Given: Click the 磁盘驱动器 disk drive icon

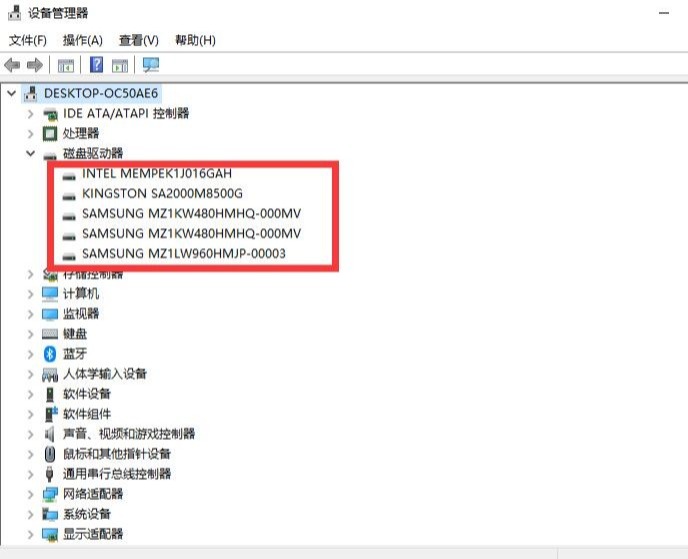Looking at the screenshot, I should (50, 155).
